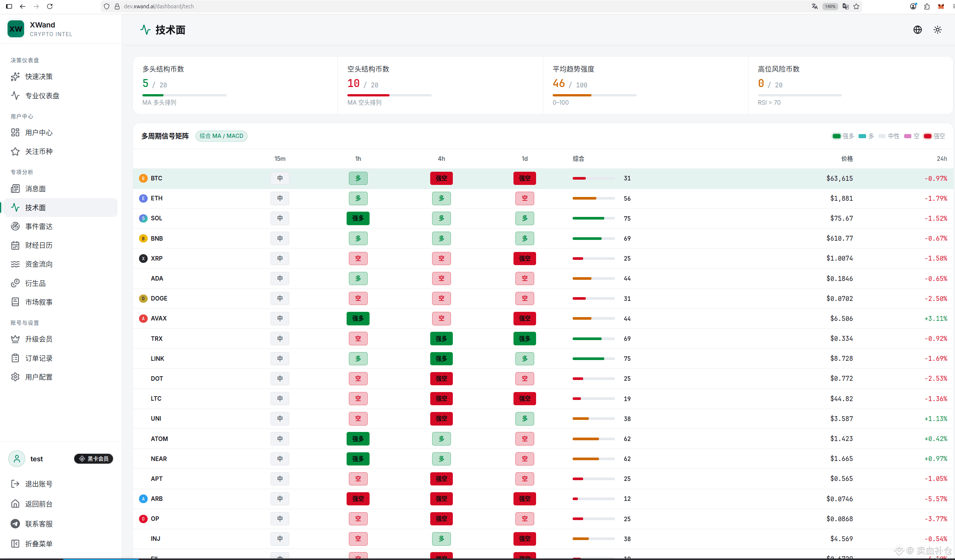Toggle the light/dark theme sun icon
The height and width of the screenshot is (560, 955).
pyautogui.click(x=937, y=29)
